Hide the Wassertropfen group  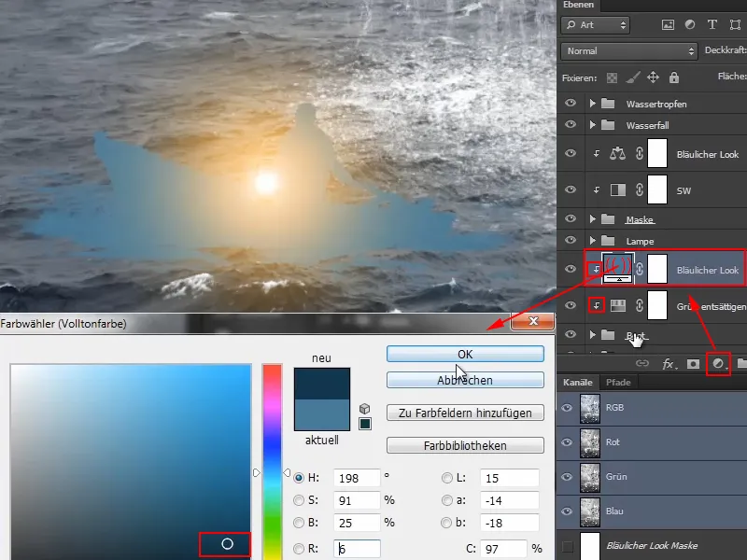tap(571, 103)
